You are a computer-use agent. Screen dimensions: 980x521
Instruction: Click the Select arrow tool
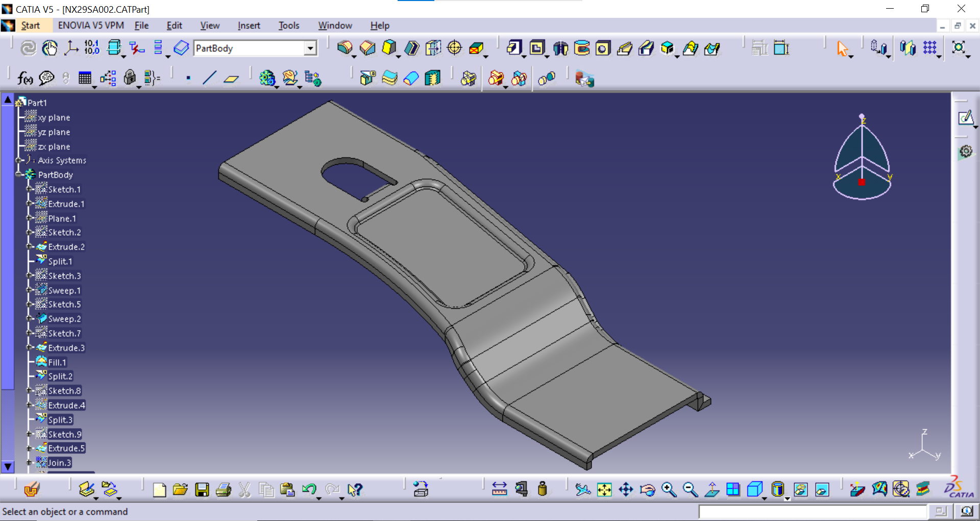click(x=842, y=48)
